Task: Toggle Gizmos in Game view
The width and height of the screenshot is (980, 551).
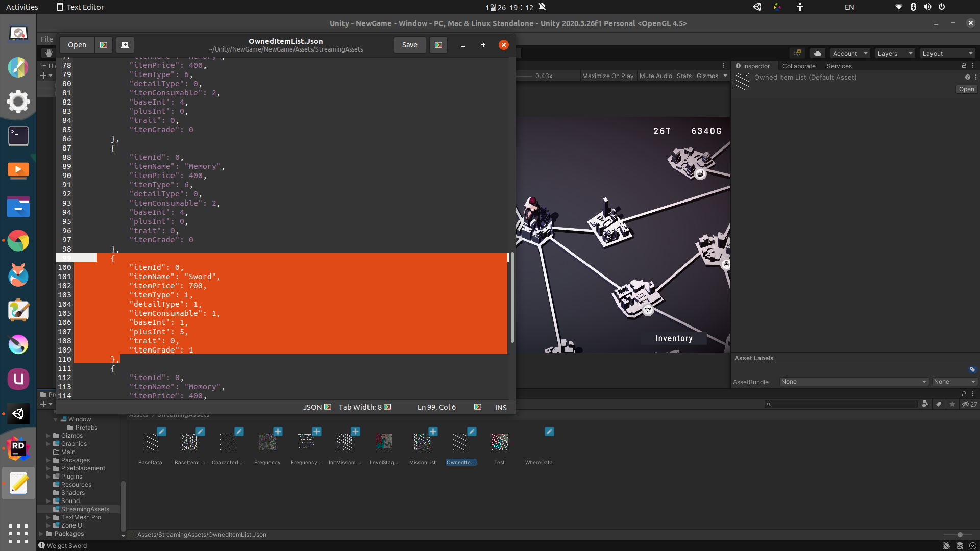Action: (707, 76)
